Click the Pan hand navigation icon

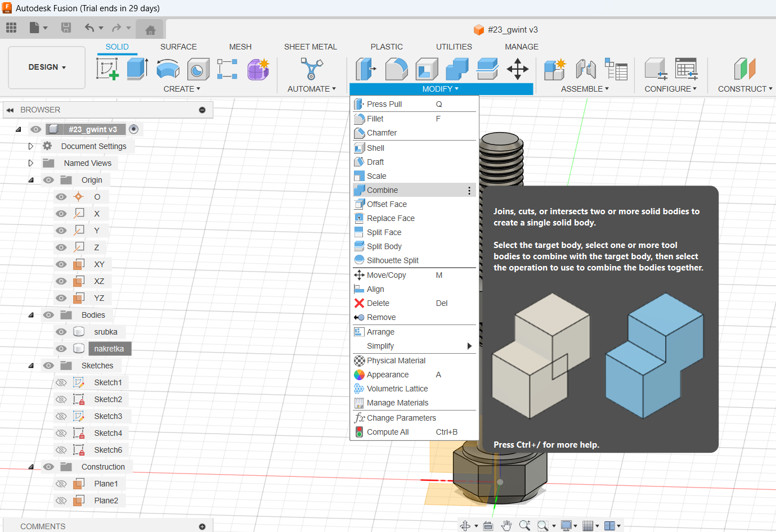[x=506, y=526]
